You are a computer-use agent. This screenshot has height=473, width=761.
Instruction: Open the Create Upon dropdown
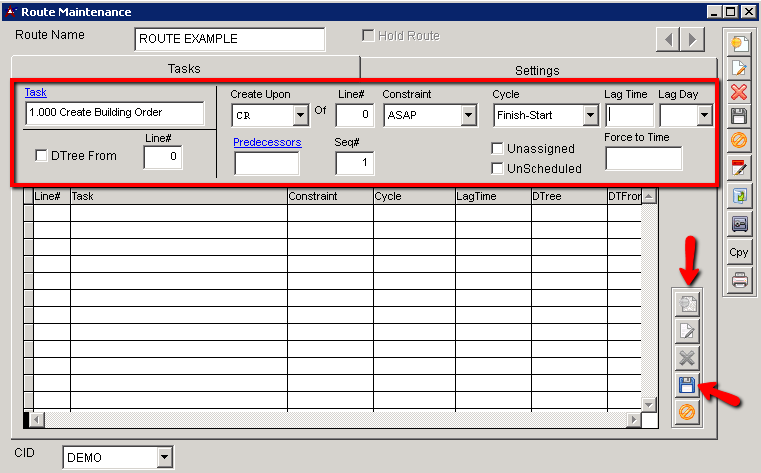point(300,116)
